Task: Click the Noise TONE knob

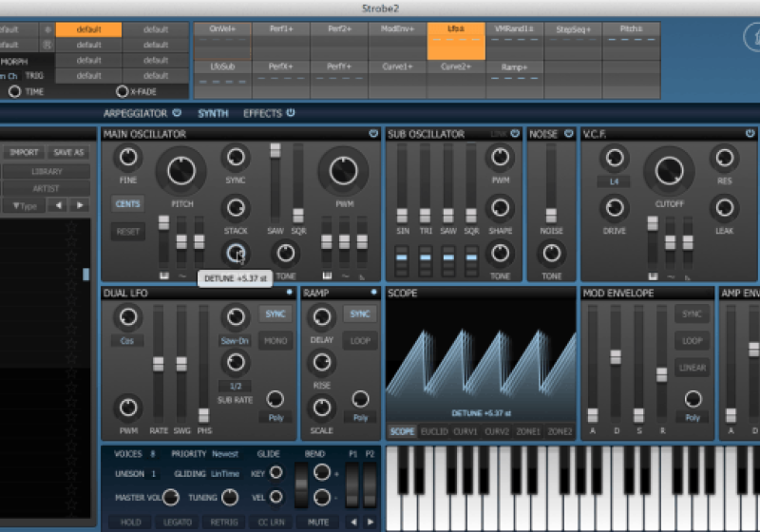Action: pyautogui.click(x=551, y=253)
